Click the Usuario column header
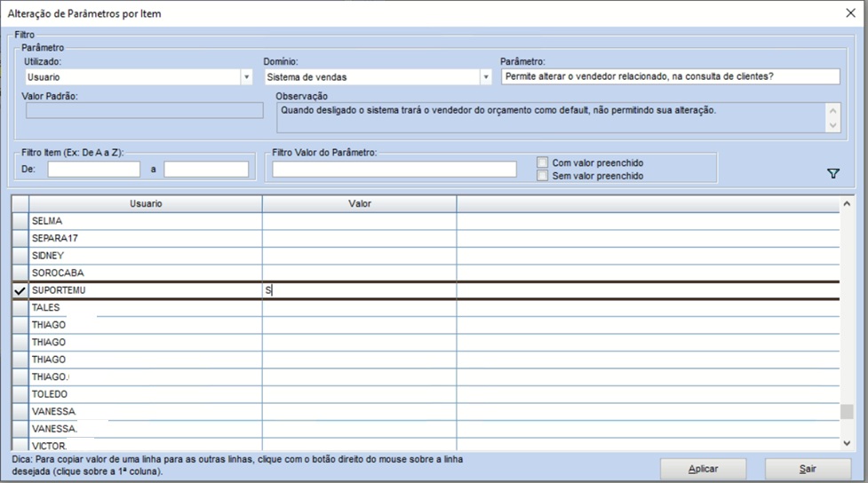 [x=146, y=204]
